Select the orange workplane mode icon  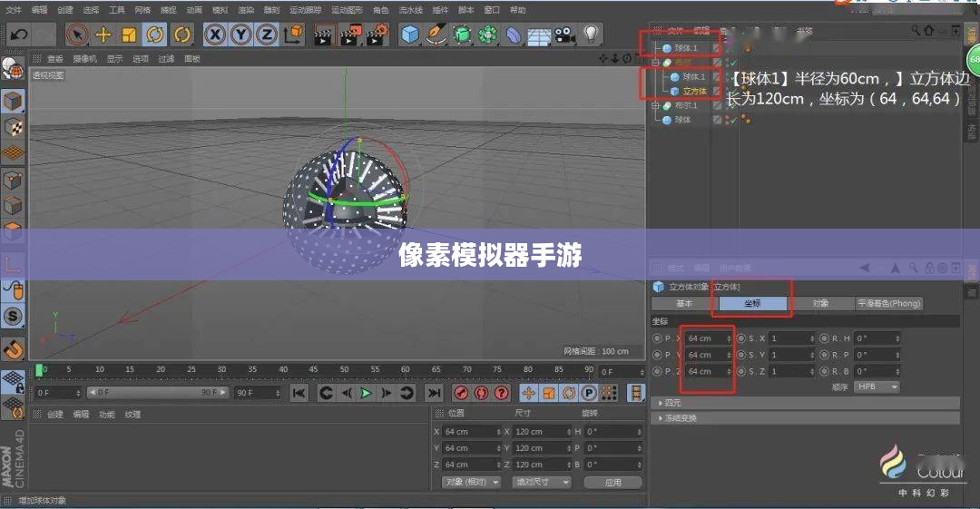(x=13, y=153)
